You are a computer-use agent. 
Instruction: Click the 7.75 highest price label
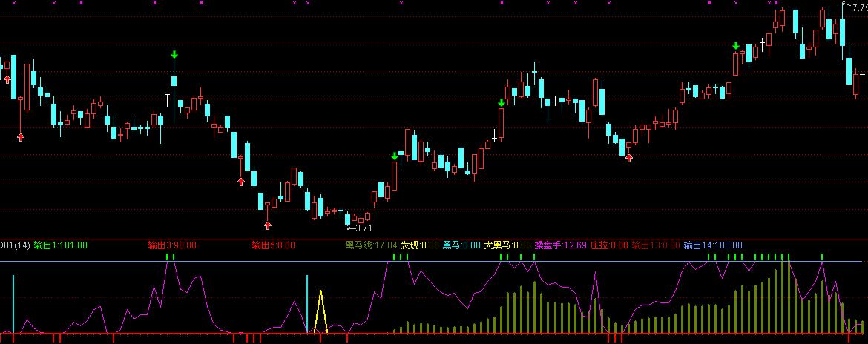(861, 7)
